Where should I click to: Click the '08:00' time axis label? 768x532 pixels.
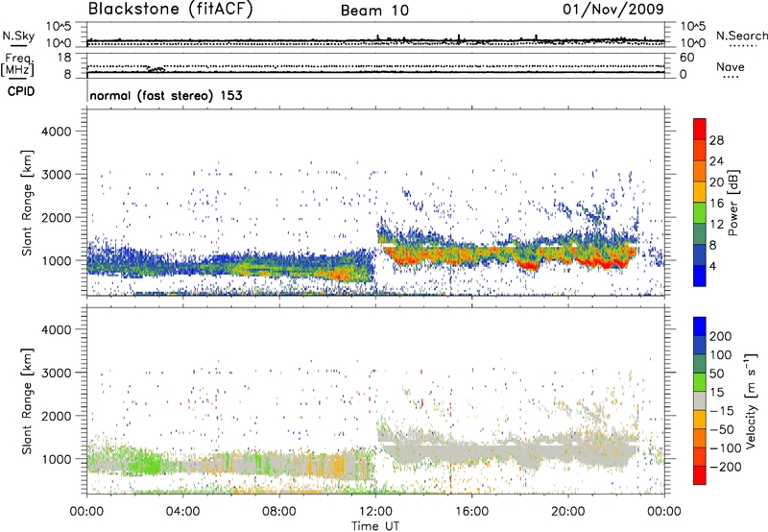279,512
